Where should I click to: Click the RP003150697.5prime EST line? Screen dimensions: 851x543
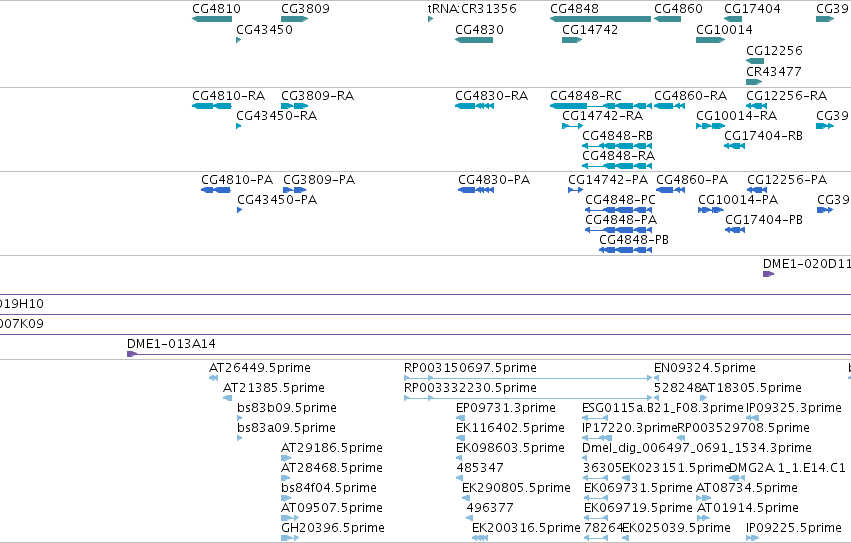pyautogui.click(x=528, y=378)
